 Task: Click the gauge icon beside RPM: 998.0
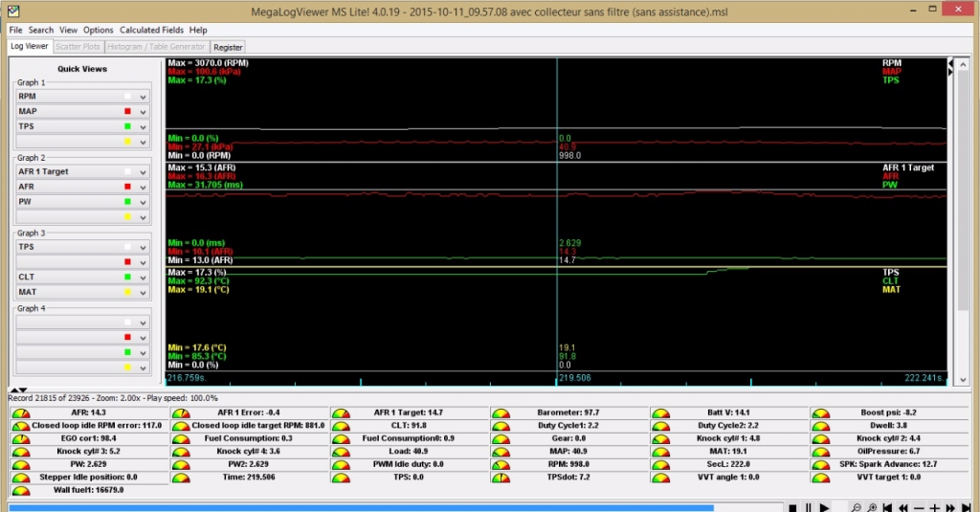click(x=501, y=465)
